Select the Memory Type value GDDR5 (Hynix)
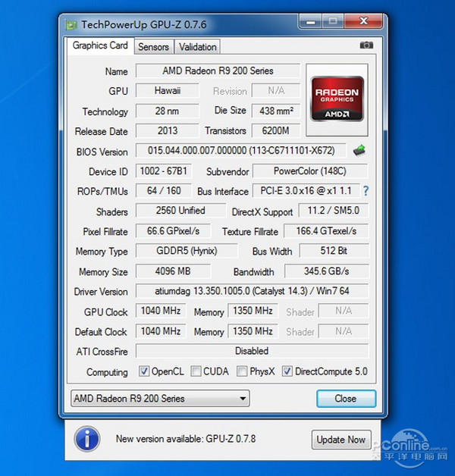 (187, 251)
